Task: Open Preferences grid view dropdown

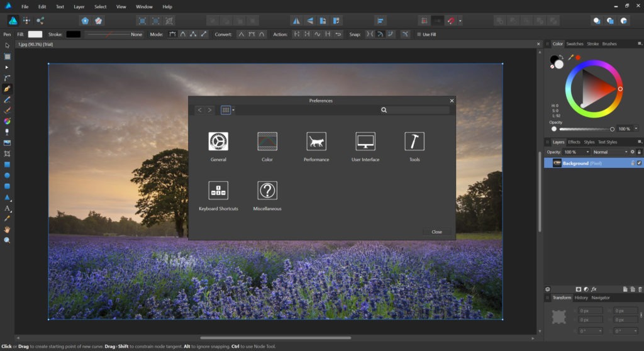Action: point(233,109)
